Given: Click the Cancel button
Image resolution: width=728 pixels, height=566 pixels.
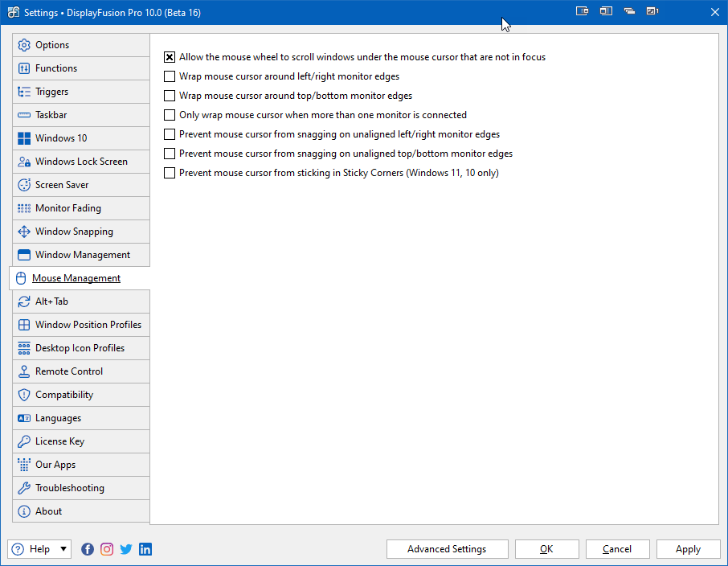Looking at the screenshot, I should click(617, 549).
